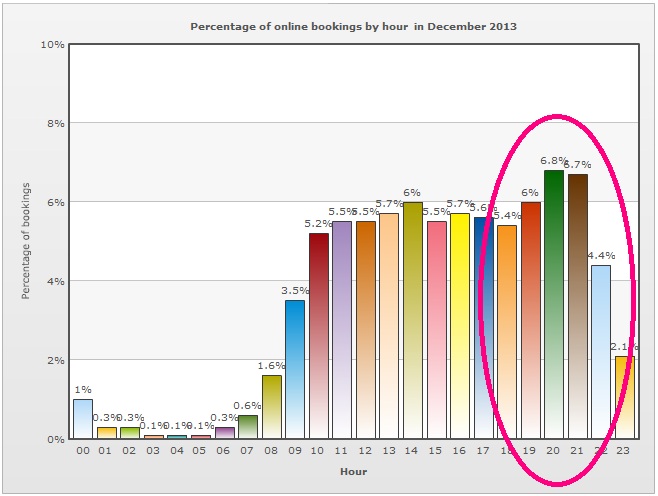Click the dark brown bar for hour 21

tap(577, 306)
